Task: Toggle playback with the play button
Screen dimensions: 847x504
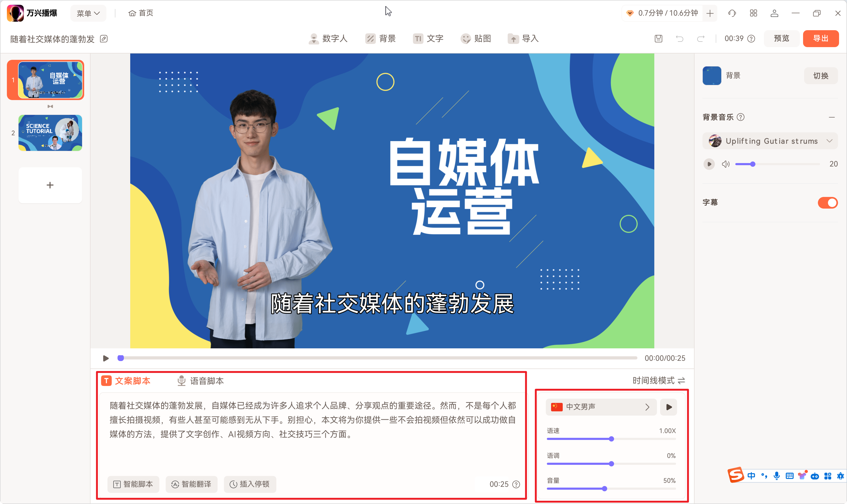Action: 105,358
